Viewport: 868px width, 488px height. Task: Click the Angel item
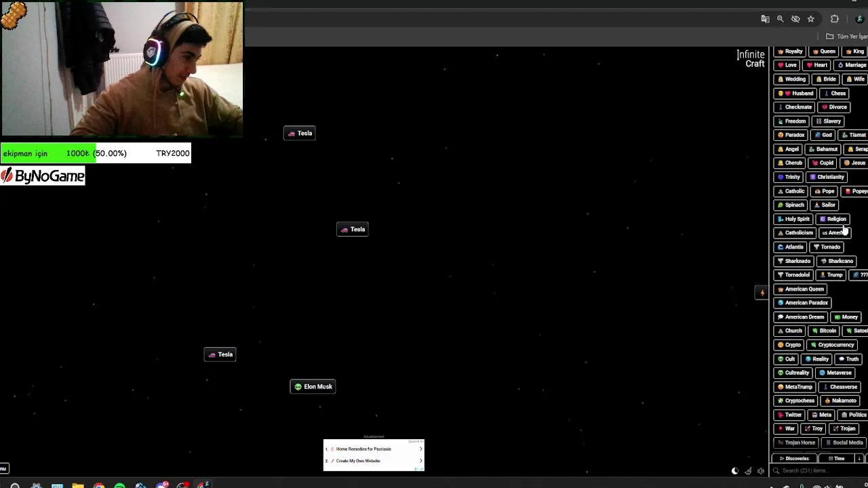(789, 149)
